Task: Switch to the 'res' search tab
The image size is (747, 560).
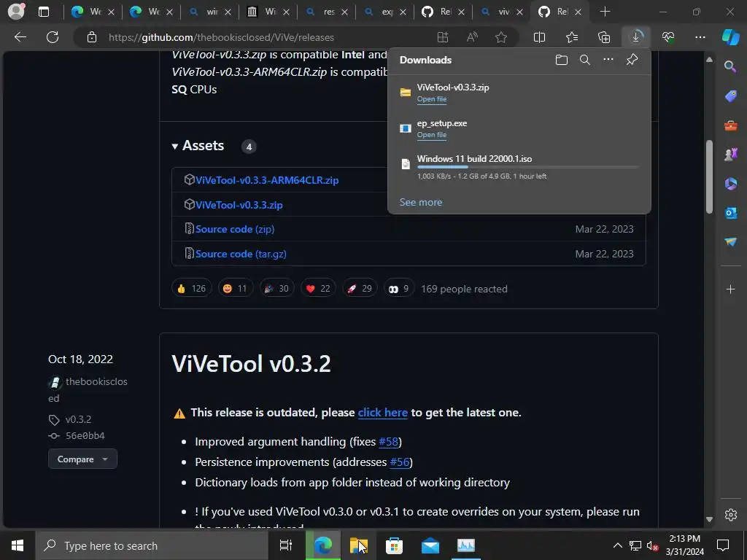Action: [x=326, y=12]
